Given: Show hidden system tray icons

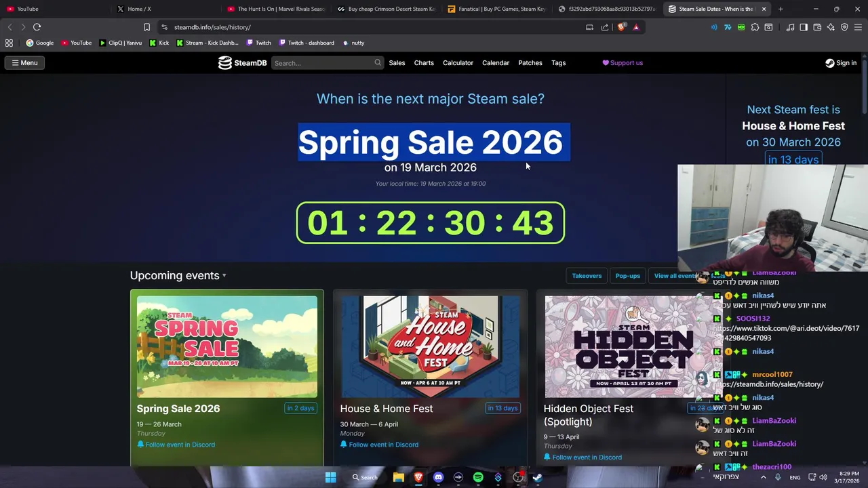Looking at the screenshot, I should (x=764, y=477).
